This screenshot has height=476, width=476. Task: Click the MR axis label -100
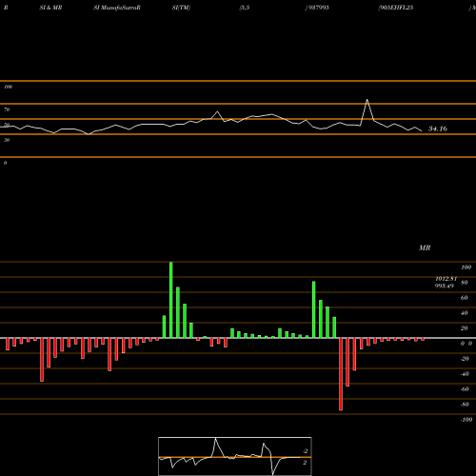point(466,420)
